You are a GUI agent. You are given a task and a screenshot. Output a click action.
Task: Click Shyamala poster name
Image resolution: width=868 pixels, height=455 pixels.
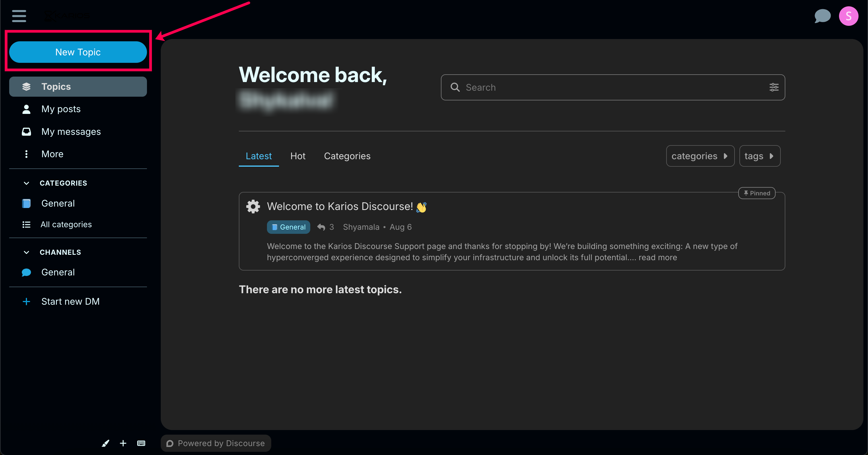[361, 227]
